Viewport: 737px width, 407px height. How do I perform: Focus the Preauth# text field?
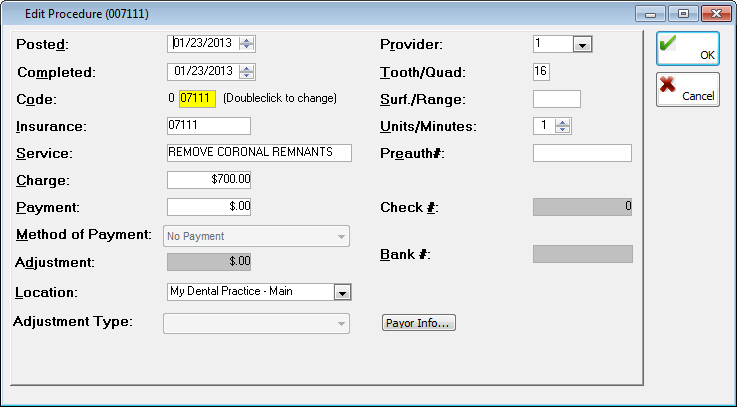click(582, 153)
